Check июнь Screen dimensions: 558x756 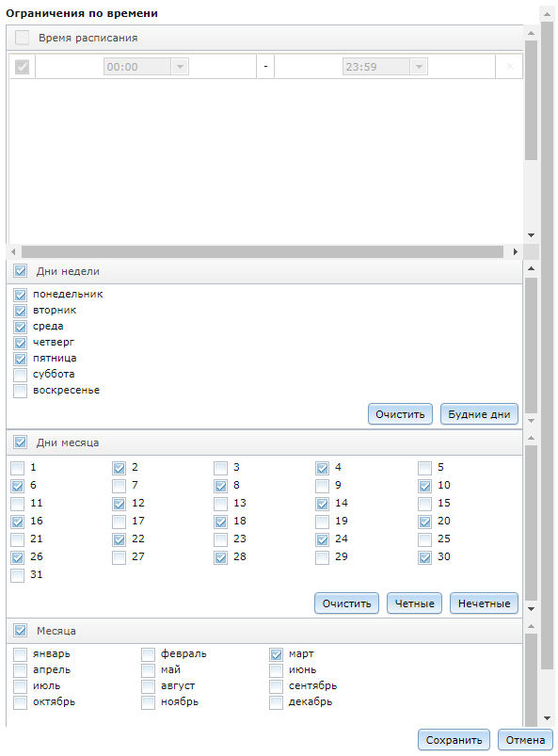click(276, 670)
